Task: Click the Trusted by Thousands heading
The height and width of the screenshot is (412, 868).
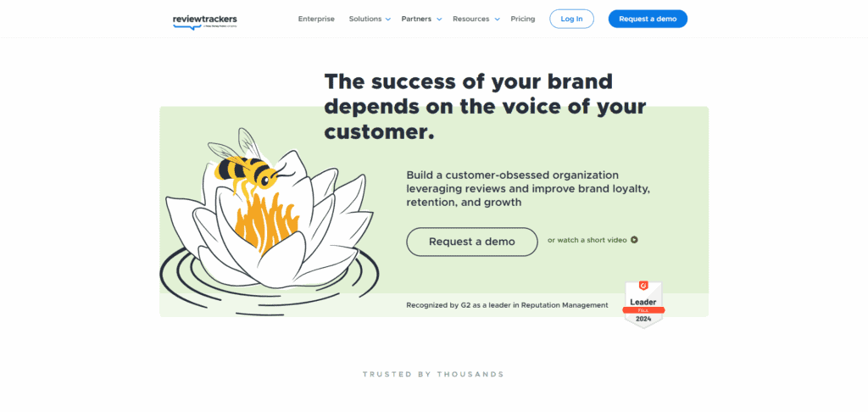Action: 433,375
